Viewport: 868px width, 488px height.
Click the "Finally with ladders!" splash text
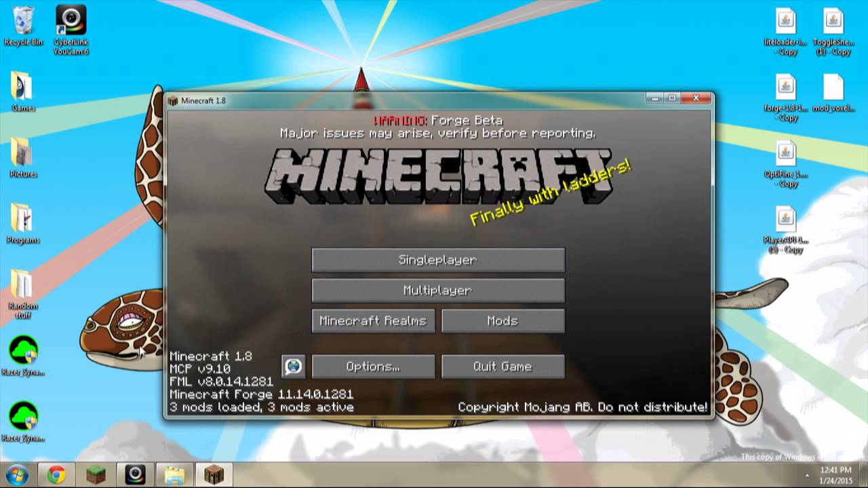(551, 193)
